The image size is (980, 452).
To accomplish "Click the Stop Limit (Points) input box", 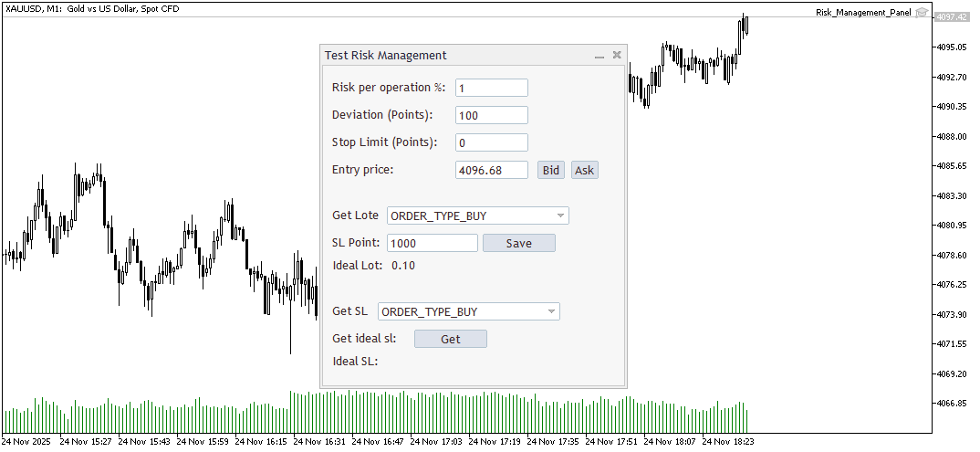I will (x=492, y=142).
